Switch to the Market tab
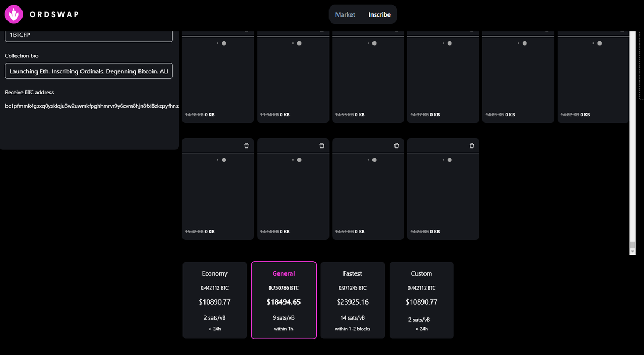 tap(345, 14)
